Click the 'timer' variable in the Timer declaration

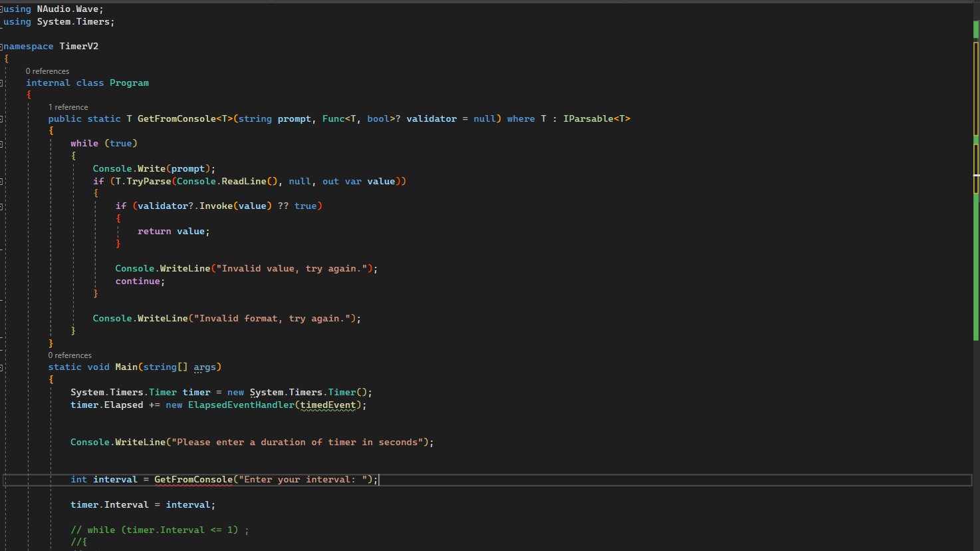(196, 393)
